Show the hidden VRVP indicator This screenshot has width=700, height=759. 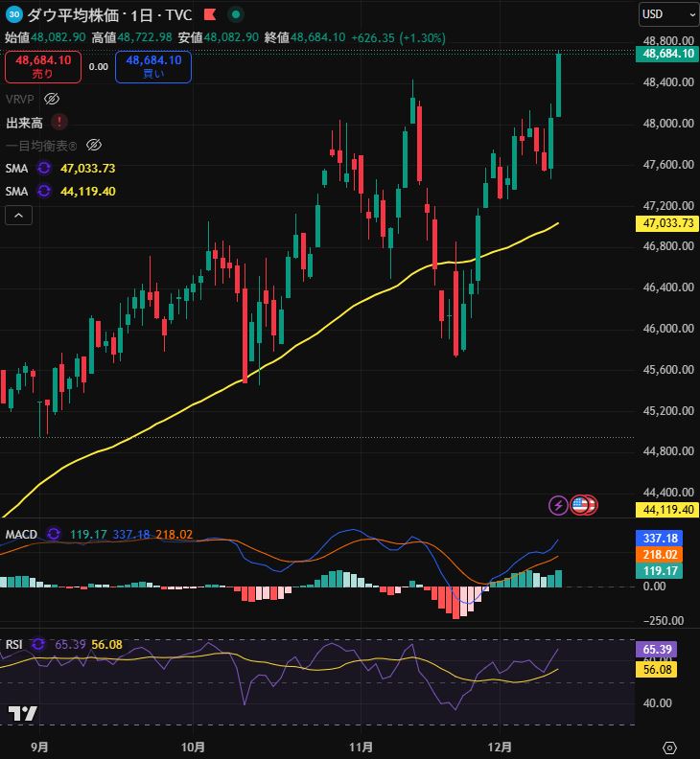click(53, 99)
